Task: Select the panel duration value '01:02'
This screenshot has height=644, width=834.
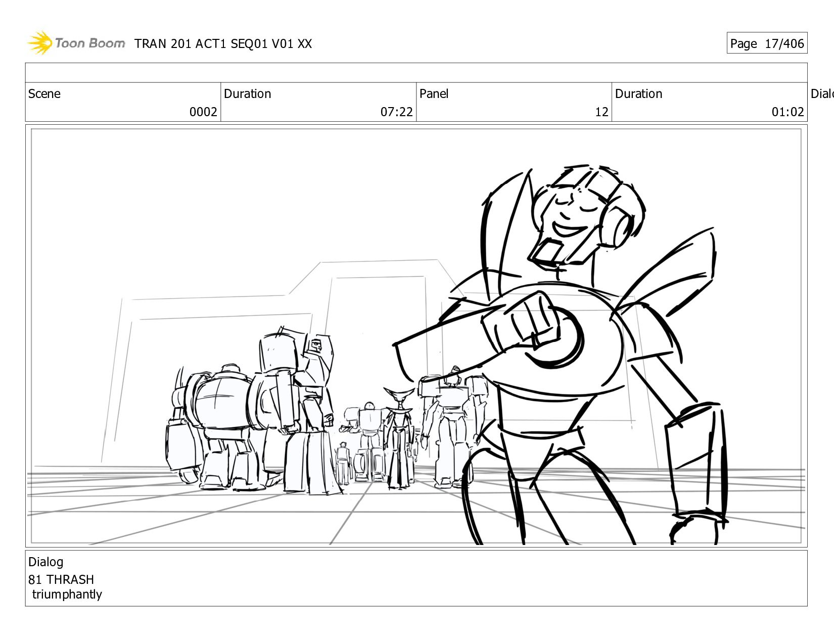Action: [787, 112]
